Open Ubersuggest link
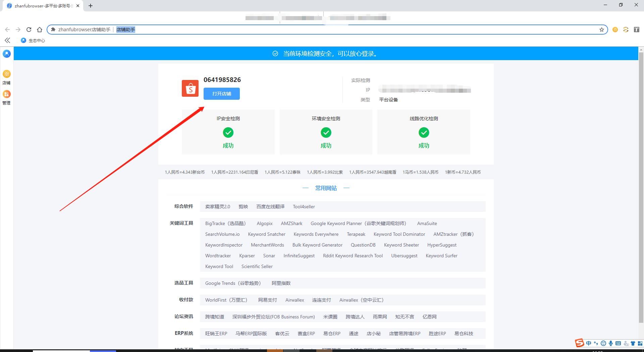The width and height of the screenshot is (644, 352). 404,256
